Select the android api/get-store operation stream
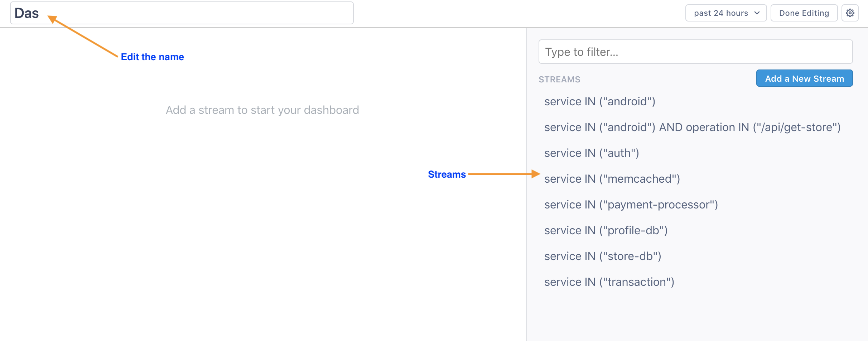The width and height of the screenshot is (868, 341). [x=692, y=127]
